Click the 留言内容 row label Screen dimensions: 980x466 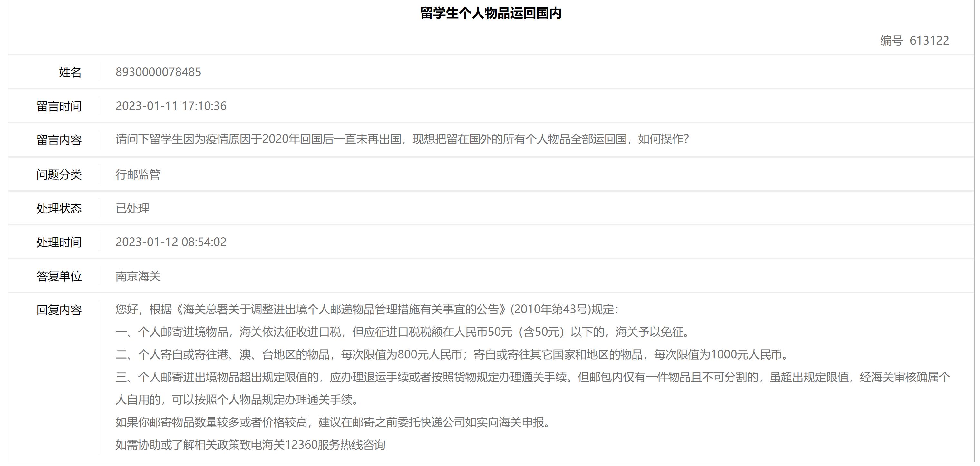(60, 140)
